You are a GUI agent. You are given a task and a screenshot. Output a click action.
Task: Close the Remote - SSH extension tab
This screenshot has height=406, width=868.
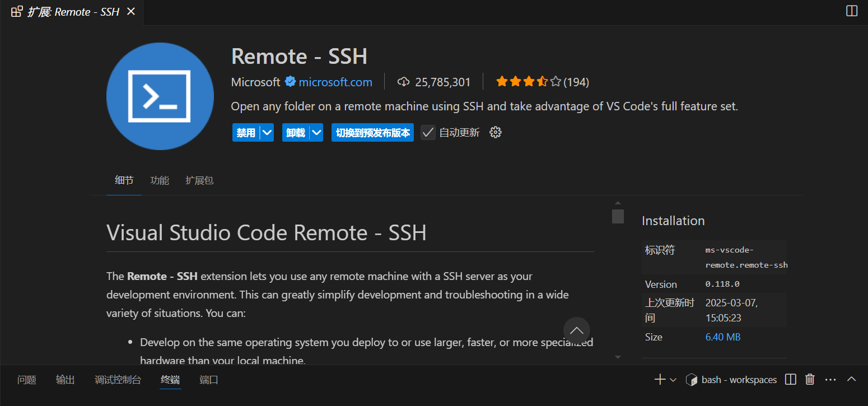click(x=131, y=12)
